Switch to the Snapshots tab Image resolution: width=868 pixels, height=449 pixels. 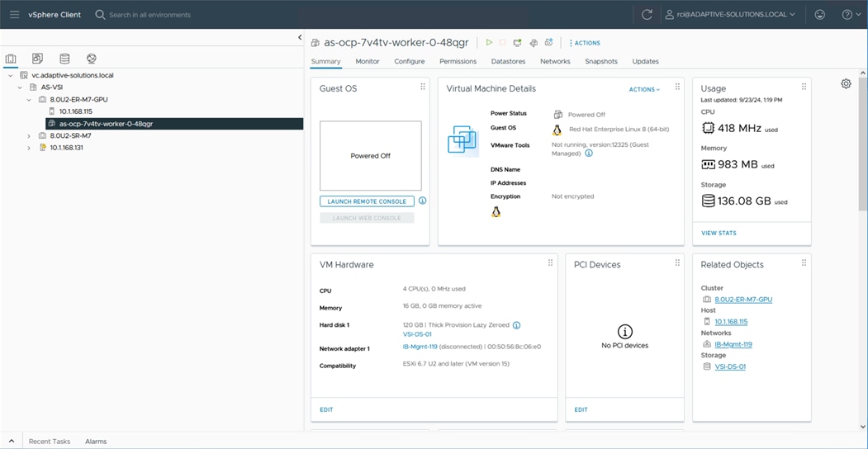coord(601,61)
